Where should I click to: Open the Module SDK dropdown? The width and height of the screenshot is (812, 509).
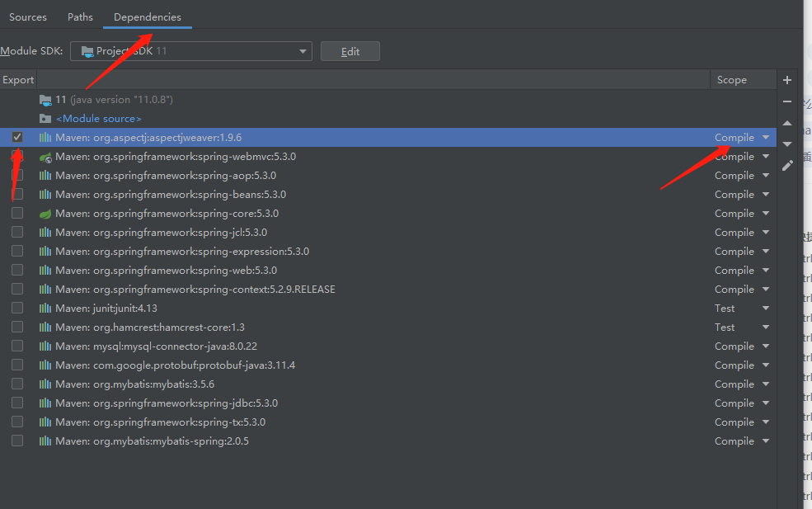tap(303, 50)
